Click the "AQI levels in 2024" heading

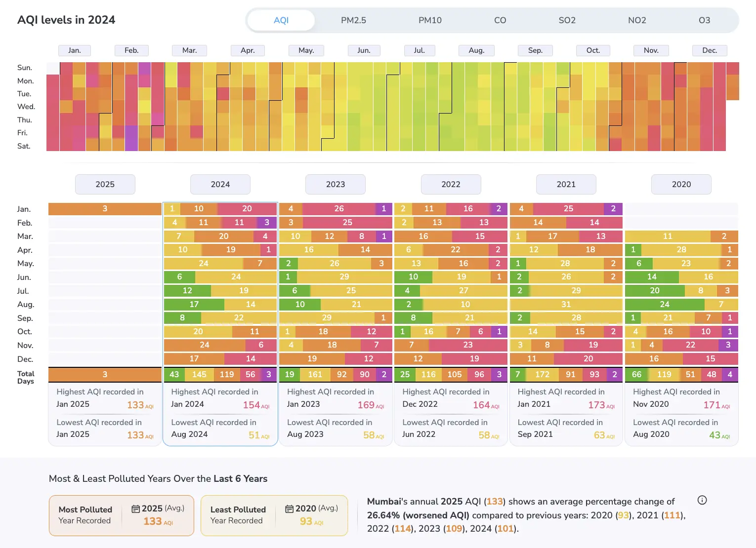coord(66,20)
